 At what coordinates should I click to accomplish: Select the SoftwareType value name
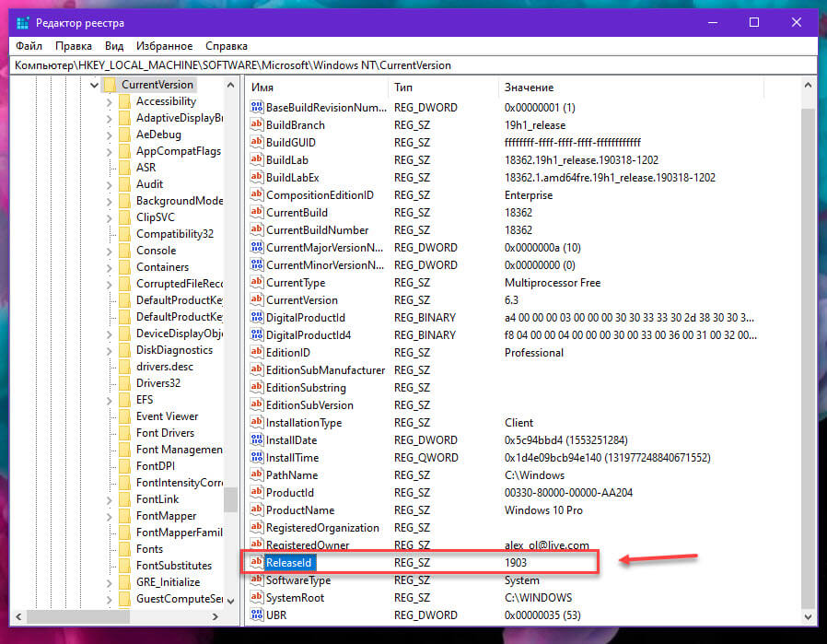point(298,580)
